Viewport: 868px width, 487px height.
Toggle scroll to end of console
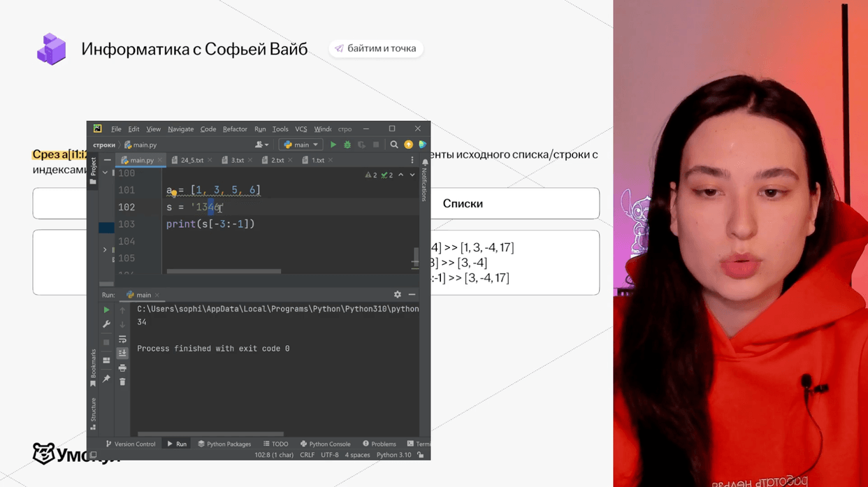tap(122, 353)
